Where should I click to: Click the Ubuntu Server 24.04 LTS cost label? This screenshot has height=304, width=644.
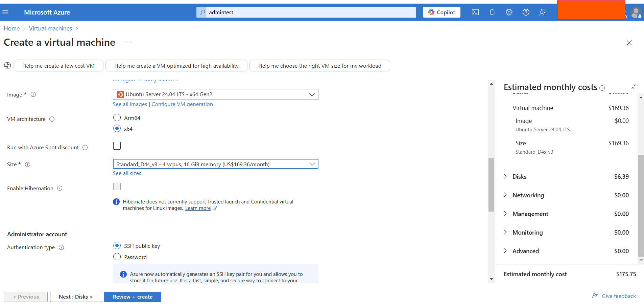[x=543, y=130]
